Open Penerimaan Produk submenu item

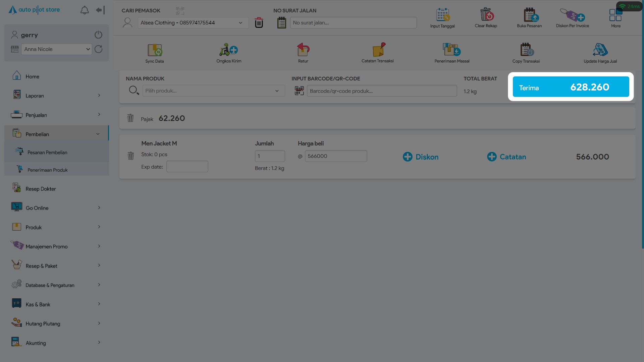coord(48,170)
